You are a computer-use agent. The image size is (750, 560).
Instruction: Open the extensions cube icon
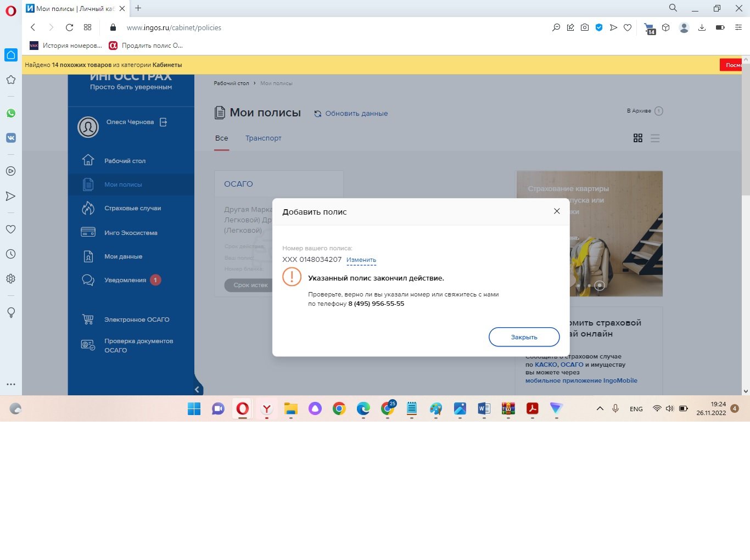tap(665, 27)
